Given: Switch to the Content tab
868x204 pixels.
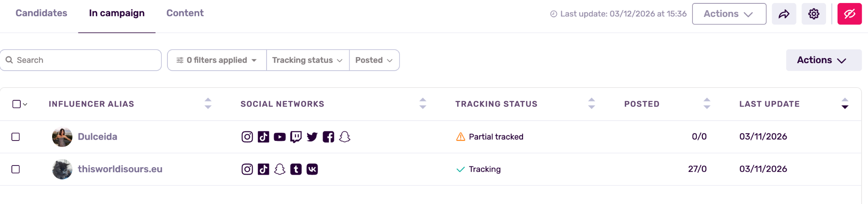Looking at the screenshot, I should (x=185, y=13).
